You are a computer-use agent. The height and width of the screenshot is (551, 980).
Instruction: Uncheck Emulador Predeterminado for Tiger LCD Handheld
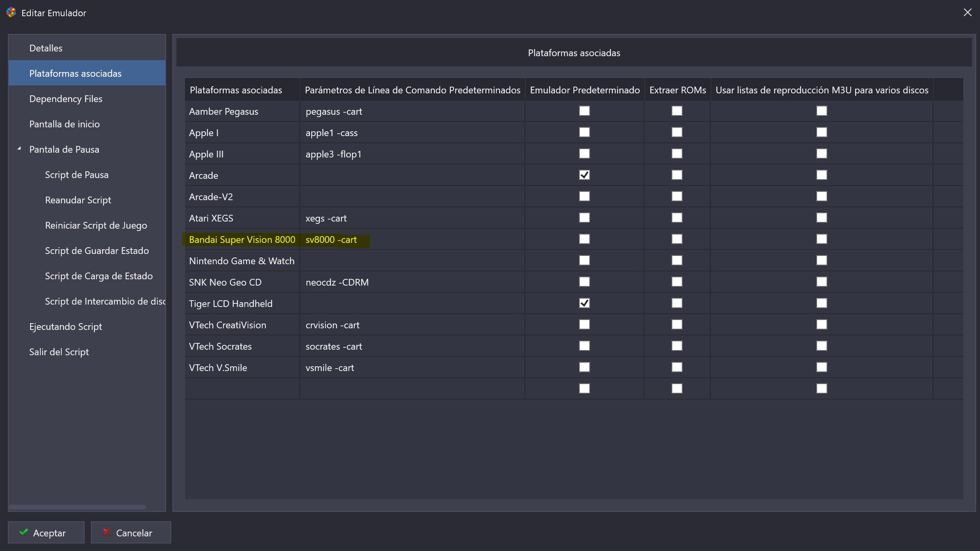coord(584,303)
